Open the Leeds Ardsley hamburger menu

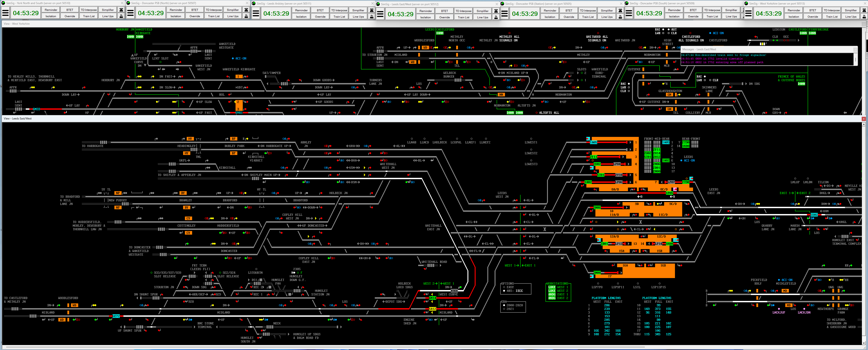pos(256,14)
